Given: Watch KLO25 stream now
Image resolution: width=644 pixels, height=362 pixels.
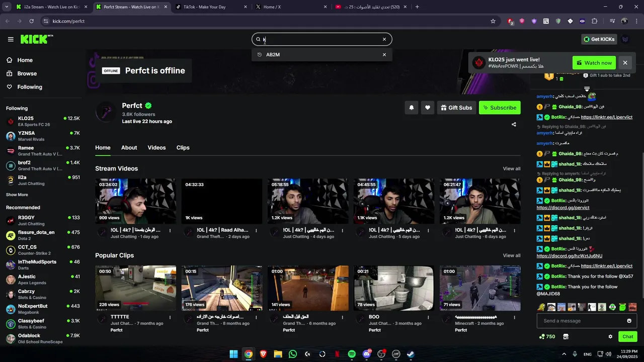Looking at the screenshot, I should (594, 63).
